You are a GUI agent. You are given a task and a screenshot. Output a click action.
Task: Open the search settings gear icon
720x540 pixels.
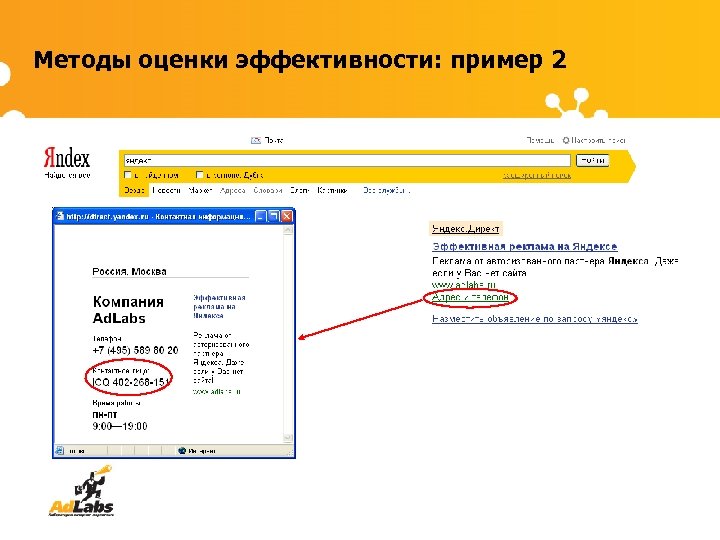566,141
